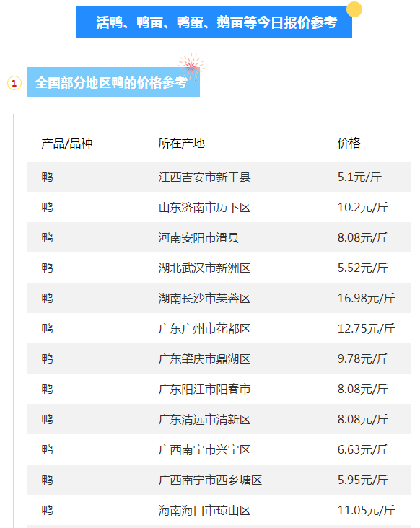
Task: Click the 6.63元/斤 price for 南宁市兴宁区
Action: click(x=363, y=450)
